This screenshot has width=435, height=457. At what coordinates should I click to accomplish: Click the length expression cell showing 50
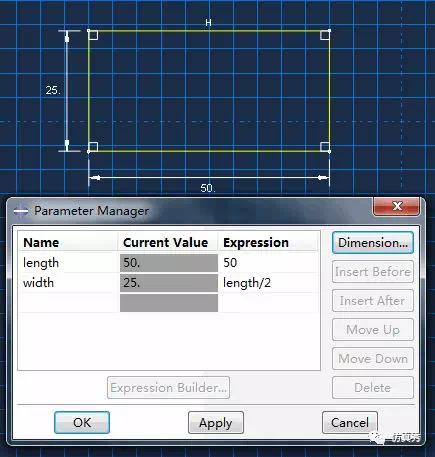268,263
